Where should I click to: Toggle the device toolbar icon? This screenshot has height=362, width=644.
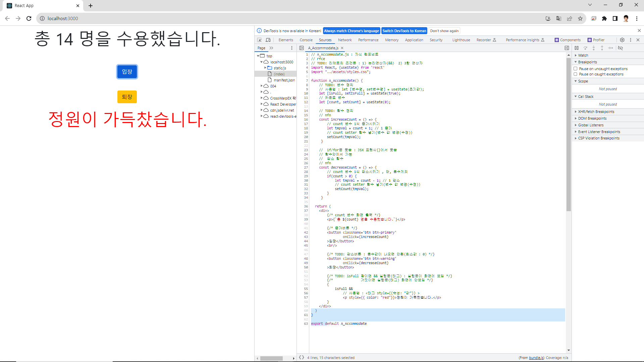268,40
